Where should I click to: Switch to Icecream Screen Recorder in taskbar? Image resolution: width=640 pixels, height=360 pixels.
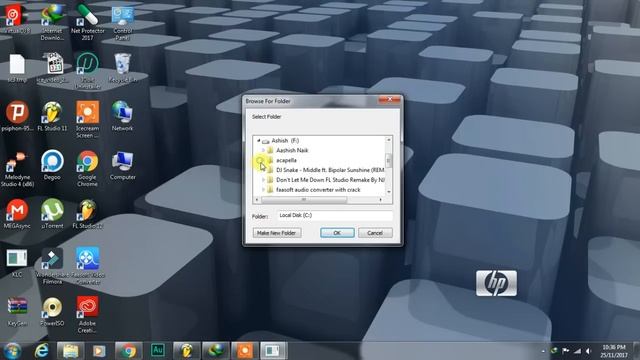coord(245,351)
